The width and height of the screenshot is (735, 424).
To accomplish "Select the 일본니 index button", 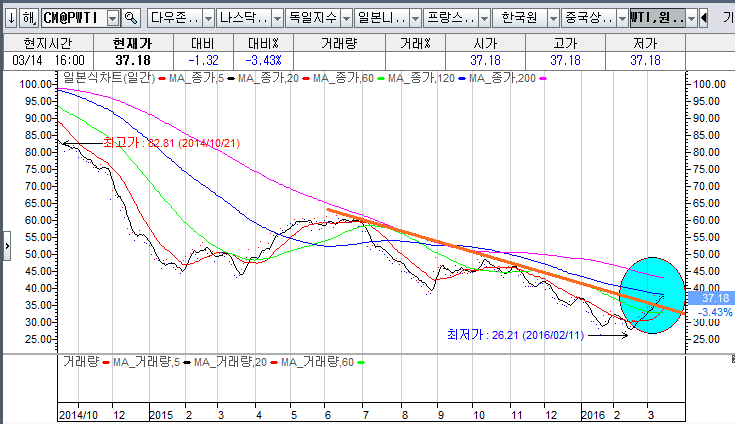I will tap(381, 18).
